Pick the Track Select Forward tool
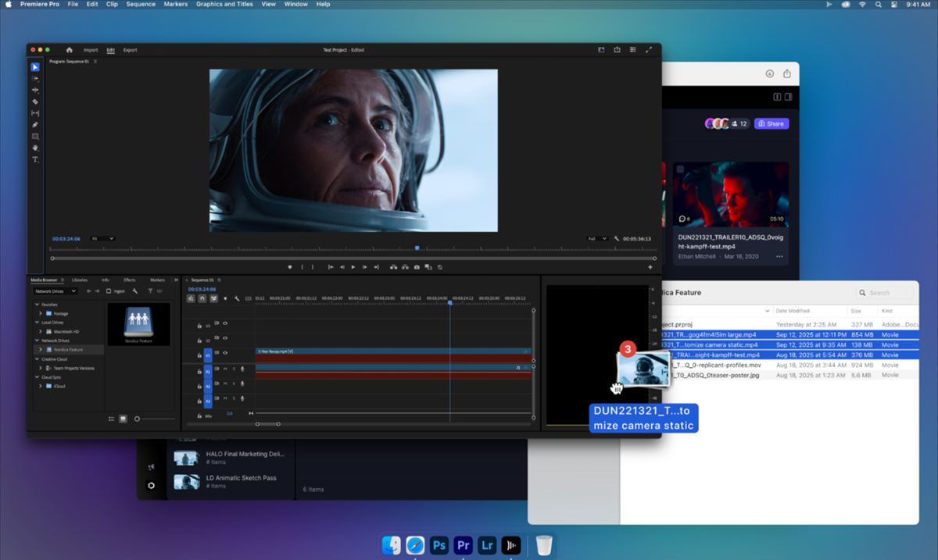 coord(34,77)
